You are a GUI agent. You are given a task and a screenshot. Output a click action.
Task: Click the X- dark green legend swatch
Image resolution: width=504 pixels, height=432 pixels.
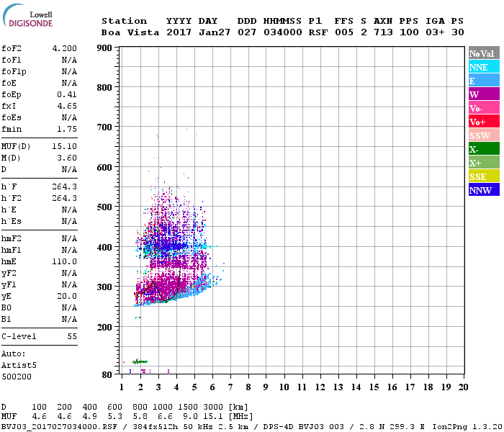tap(483, 149)
